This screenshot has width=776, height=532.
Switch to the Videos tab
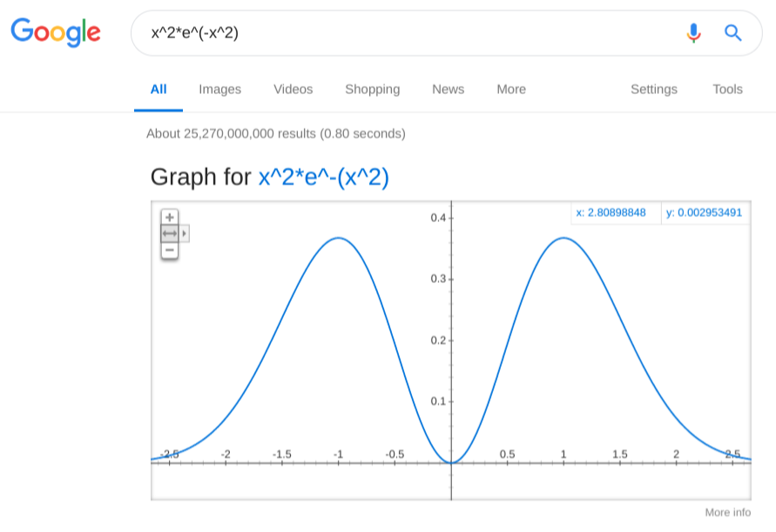point(293,89)
